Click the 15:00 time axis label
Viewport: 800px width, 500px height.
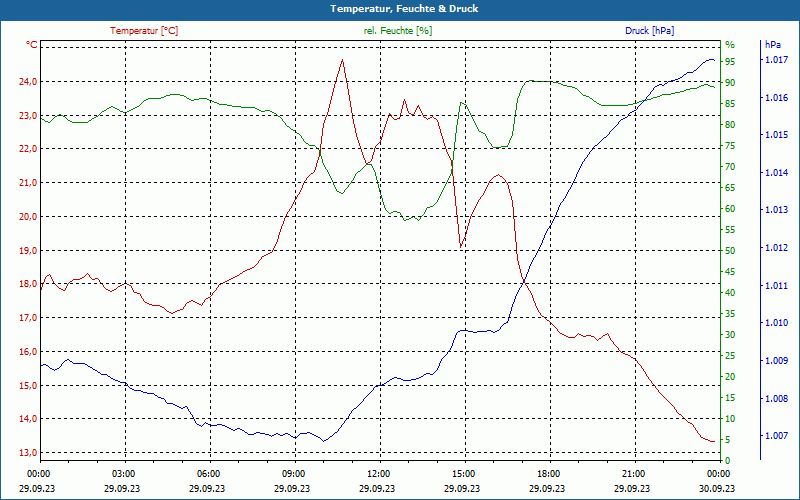point(465,473)
